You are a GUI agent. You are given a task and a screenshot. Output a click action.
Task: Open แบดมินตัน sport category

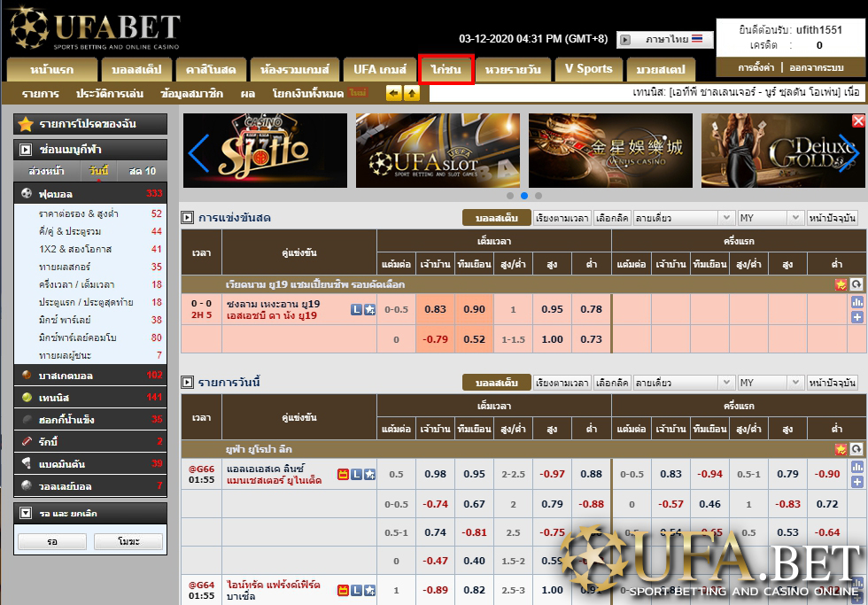click(x=90, y=464)
